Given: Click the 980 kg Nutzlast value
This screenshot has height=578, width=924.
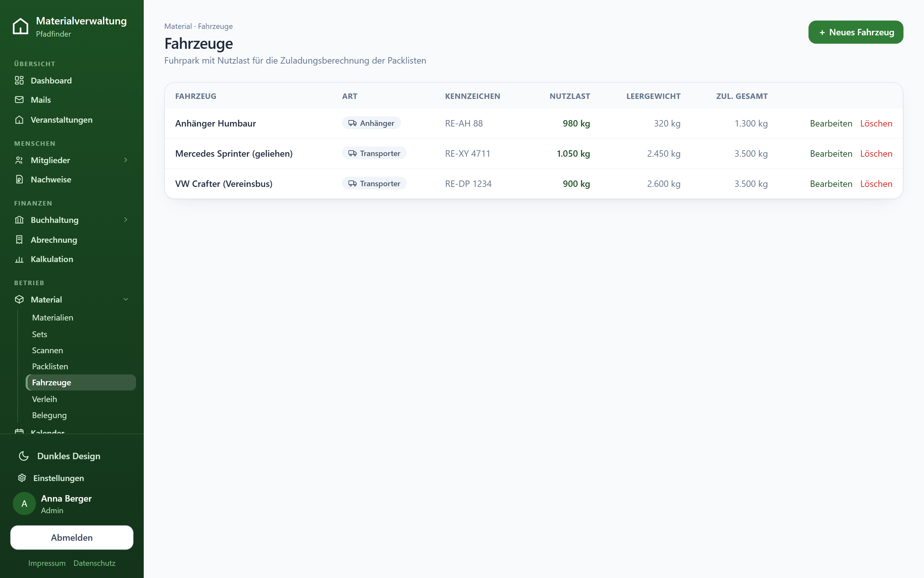Looking at the screenshot, I should point(576,124).
